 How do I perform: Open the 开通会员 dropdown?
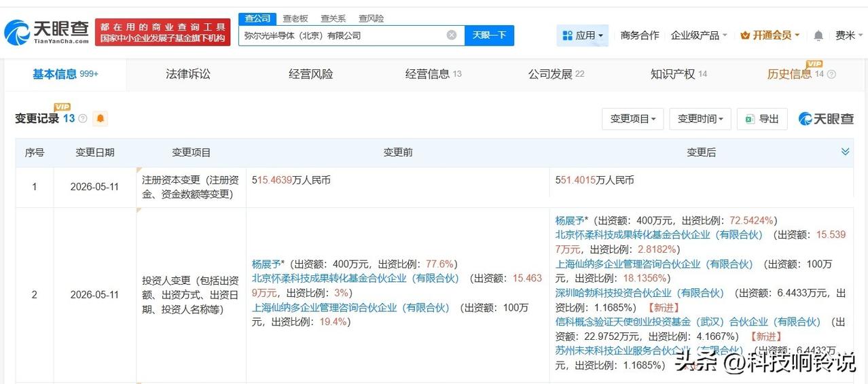point(770,35)
